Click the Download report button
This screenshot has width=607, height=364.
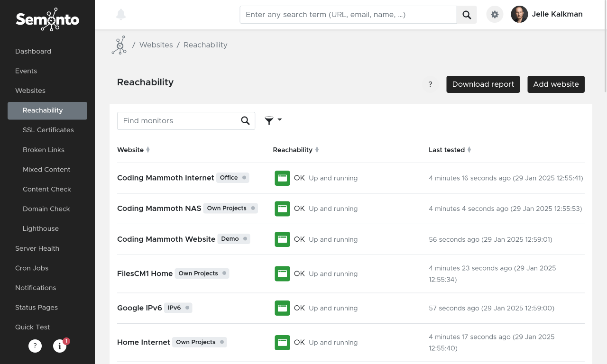[x=483, y=84]
